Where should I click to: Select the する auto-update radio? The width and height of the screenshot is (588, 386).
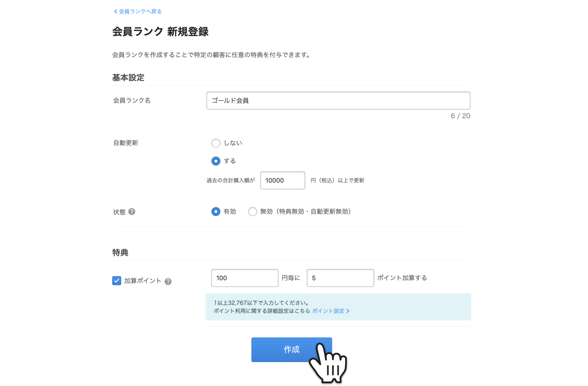[x=216, y=161]
